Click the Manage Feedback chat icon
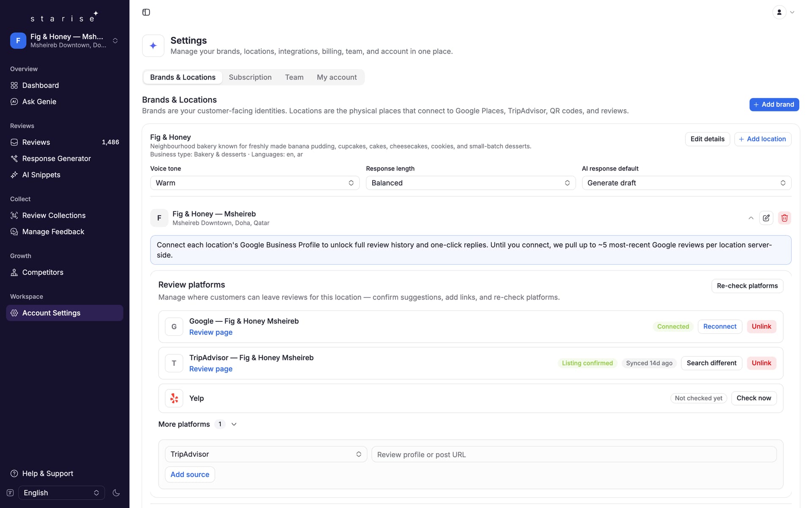 click(14, 232)
